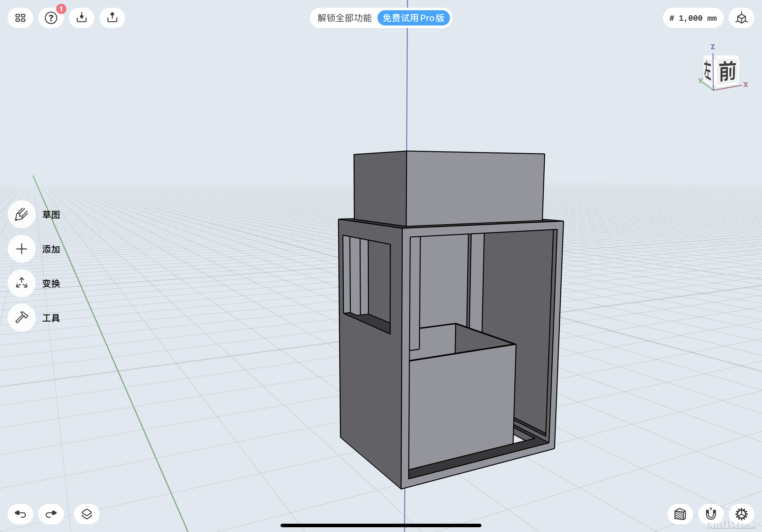Click the import download icon
The height and width of the screenshot is (532, 762).
pos(82,18)
